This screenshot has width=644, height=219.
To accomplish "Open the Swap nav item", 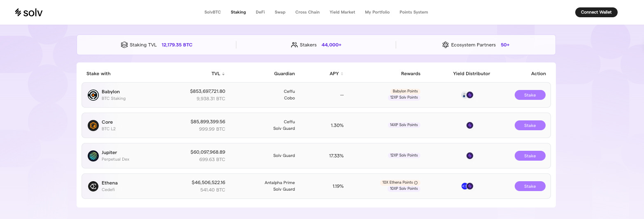I will [280, 12].
